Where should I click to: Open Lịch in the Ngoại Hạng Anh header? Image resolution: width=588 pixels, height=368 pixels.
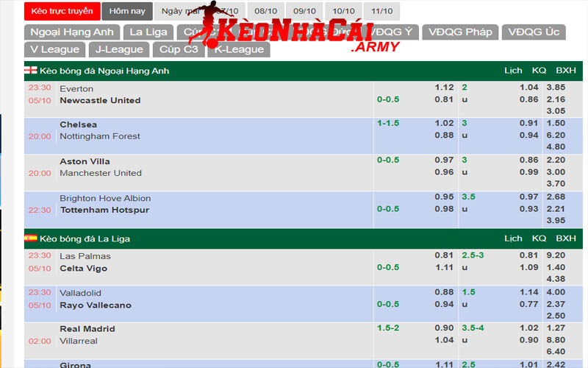pyautogui.click(x=513, y=71)
